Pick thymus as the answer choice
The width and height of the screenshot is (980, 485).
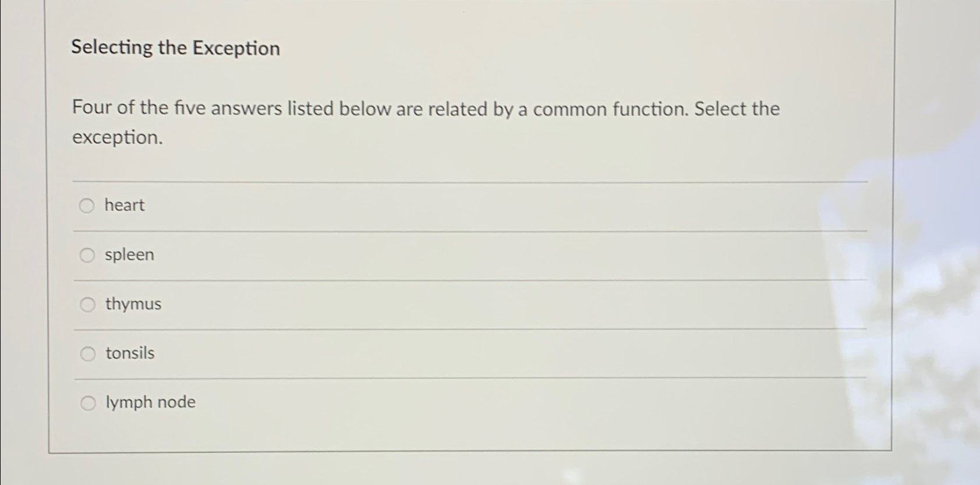point(87,304)
